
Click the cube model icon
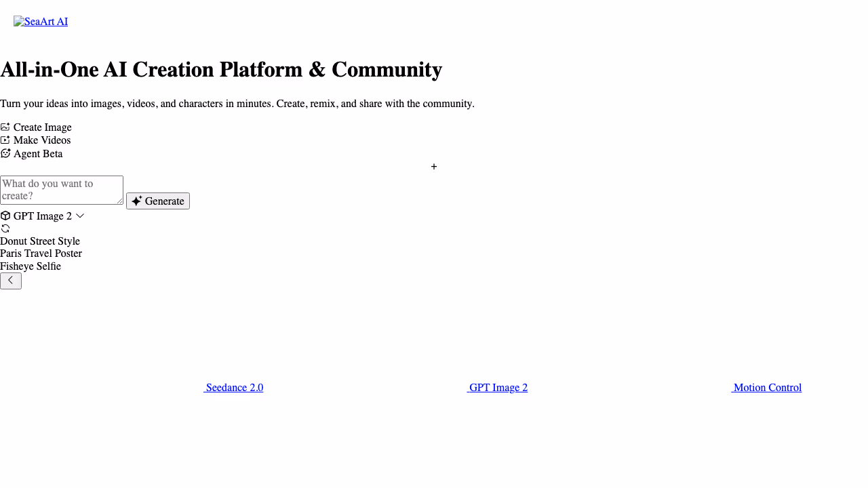coord(5,216)
